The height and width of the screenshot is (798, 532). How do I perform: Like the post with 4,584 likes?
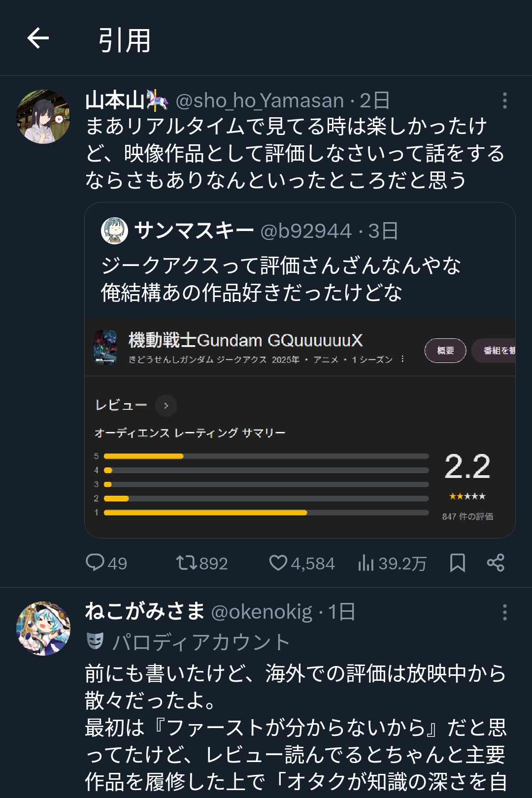[278, 563]
